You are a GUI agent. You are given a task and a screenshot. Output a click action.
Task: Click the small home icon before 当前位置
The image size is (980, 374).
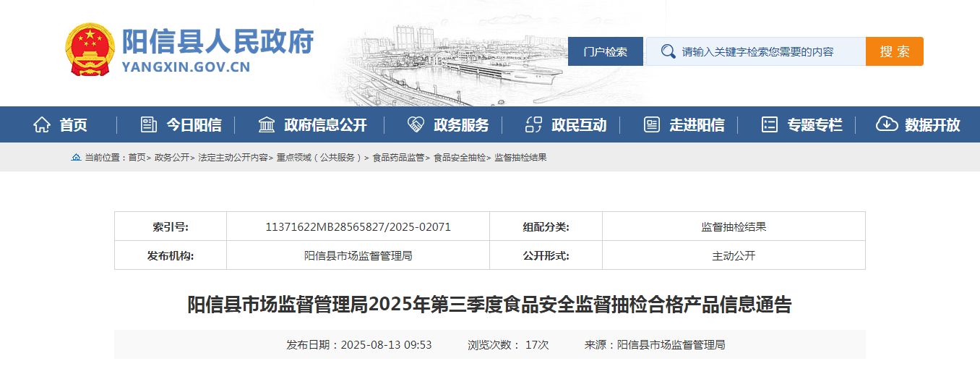click(x=76, y=157)
